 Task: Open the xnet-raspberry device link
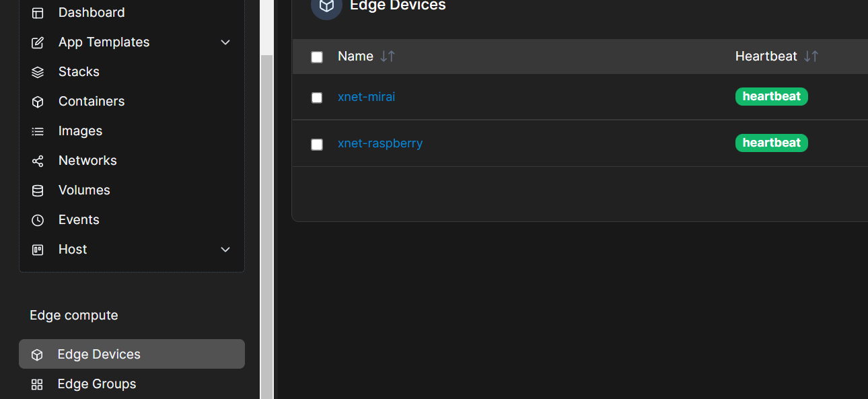(x=380, y=143)
